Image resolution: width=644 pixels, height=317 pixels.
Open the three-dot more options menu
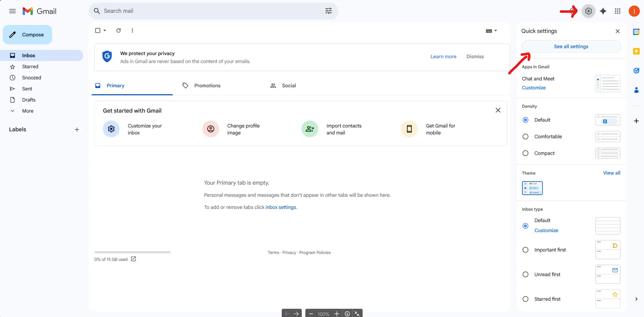132,30
